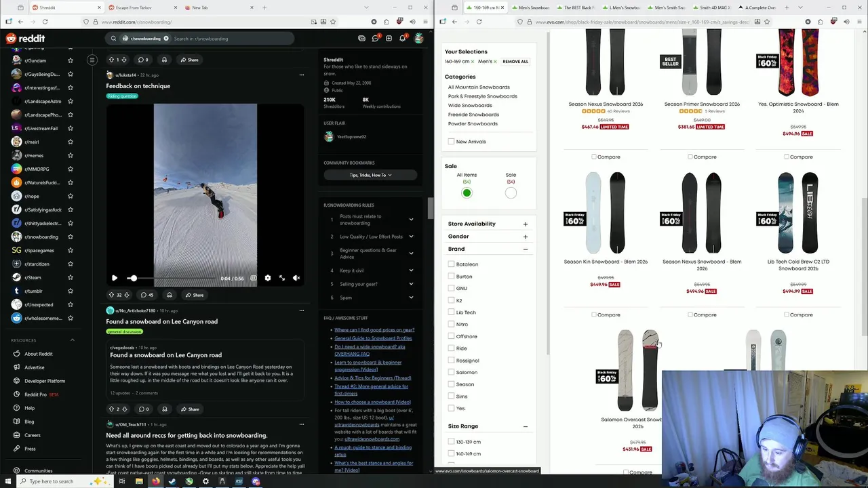The image size is (868, 488).
Task: Remove the 160-169 cm selection filter
Action: click(473, 62)
